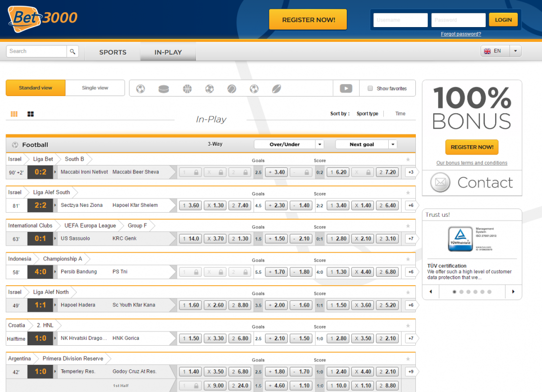Screen dimensions: 542x392
Task: Open the Forgot password? link
Action: pos(461,34)
